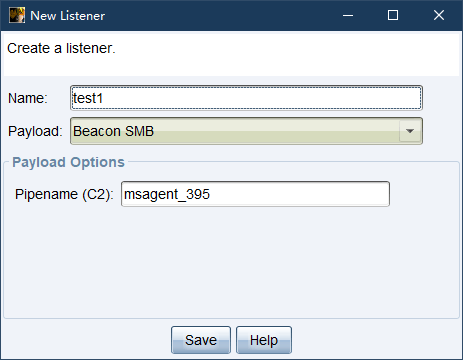Focus the Pipename (C2) input field

(x=255, y=194)
